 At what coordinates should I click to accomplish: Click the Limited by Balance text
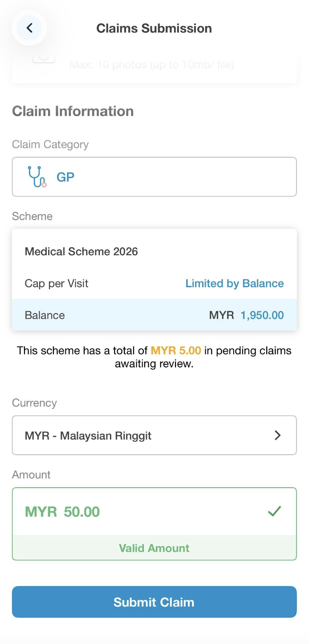pos(234,284)
